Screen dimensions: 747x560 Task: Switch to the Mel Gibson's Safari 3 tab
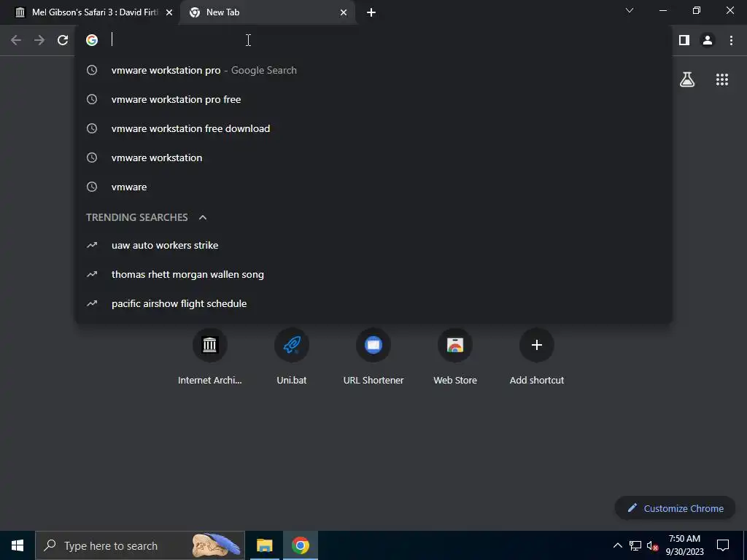coord(90,12)
